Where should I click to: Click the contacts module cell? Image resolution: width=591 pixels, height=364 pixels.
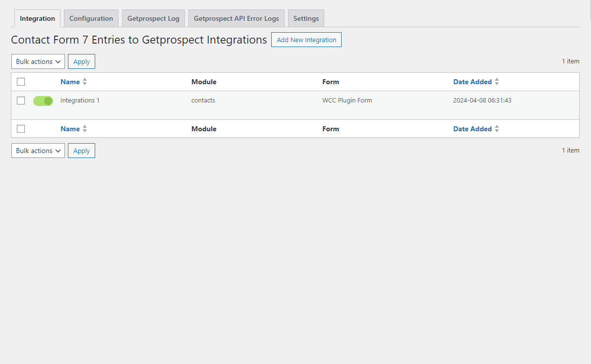203,101
